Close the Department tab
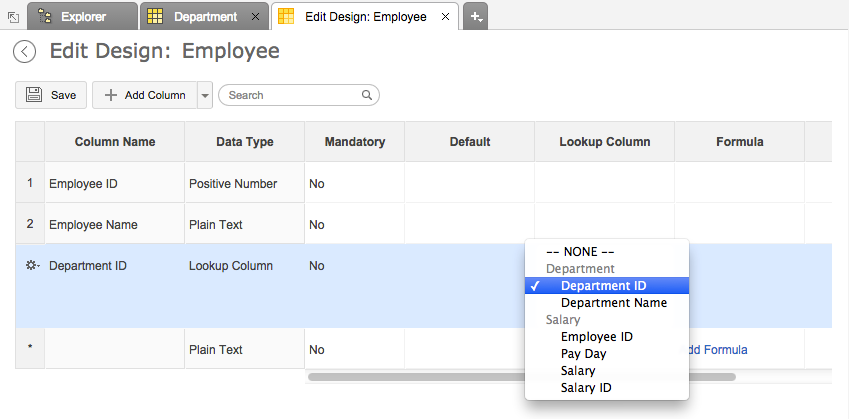The image size is (849, 419). pyautogui.click(x=255, y=17)
